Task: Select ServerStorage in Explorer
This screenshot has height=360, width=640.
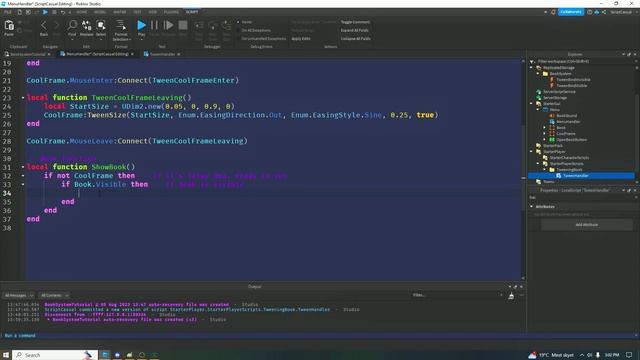Action: [x=555, y=98]
